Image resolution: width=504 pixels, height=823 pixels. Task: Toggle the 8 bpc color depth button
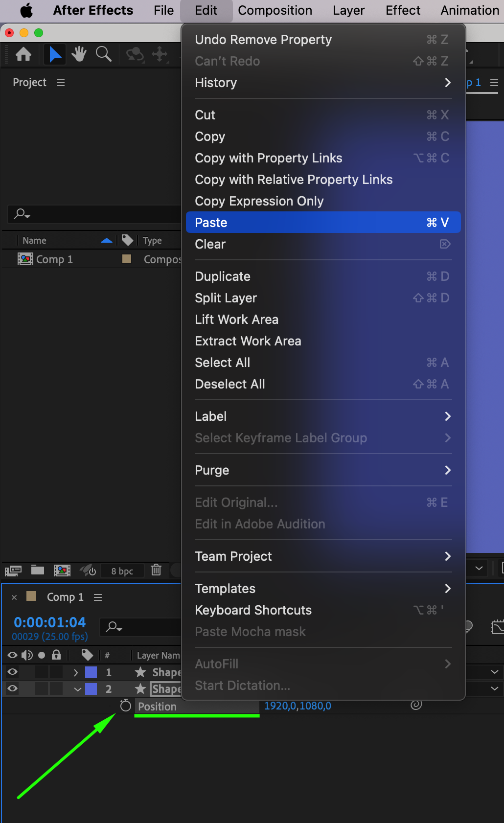point(122,571)
